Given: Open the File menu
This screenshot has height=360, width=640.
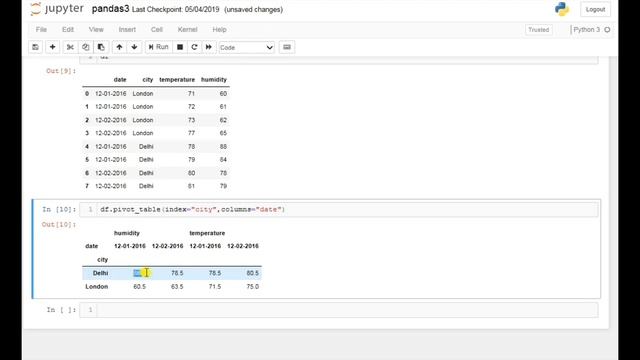Looking at the screenshot, I should coord(41,30).
